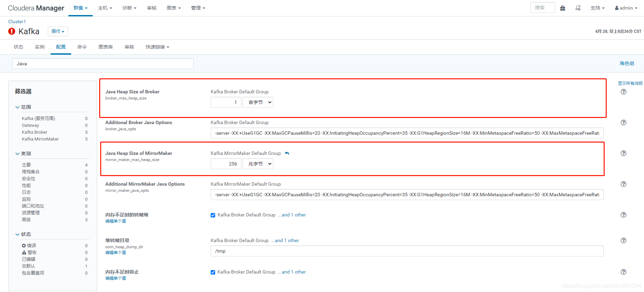This screenshot has height=292, width=644.
Task: Toggle the 内存不足时停止 checkbox
Action: [x=213, y=272]
